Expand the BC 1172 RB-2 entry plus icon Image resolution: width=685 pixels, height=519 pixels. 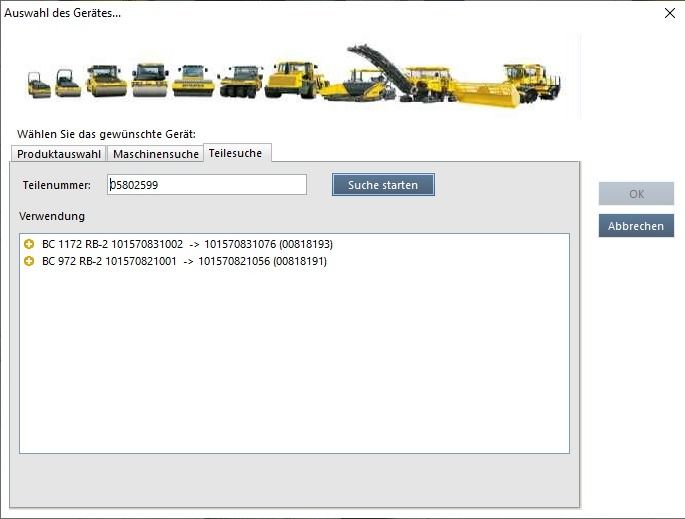point(29,244)
